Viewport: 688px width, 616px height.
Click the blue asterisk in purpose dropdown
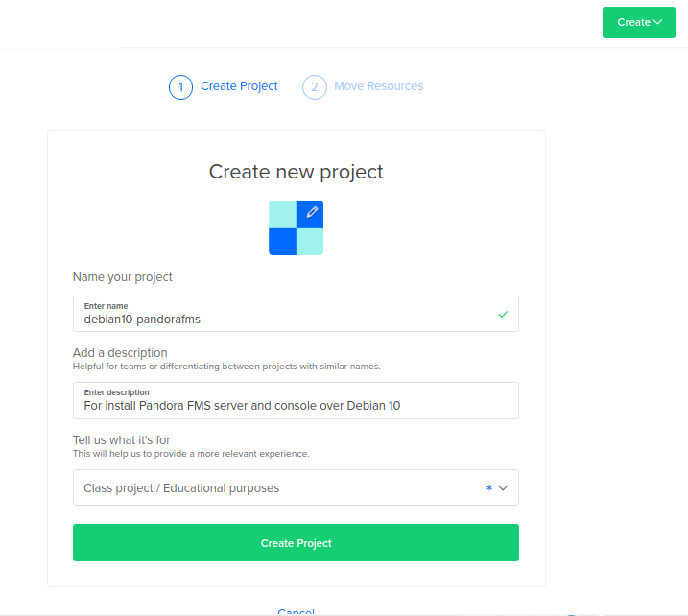pos(488,488)
